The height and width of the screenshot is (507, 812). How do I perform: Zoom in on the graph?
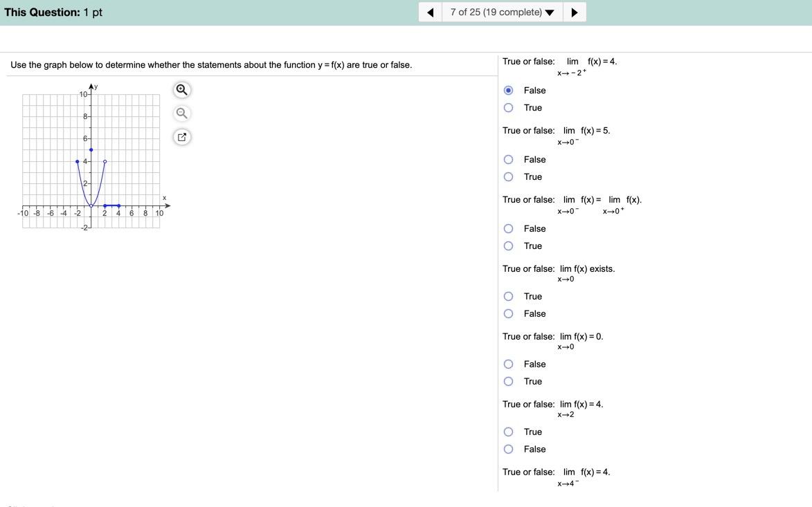point(182,89)
